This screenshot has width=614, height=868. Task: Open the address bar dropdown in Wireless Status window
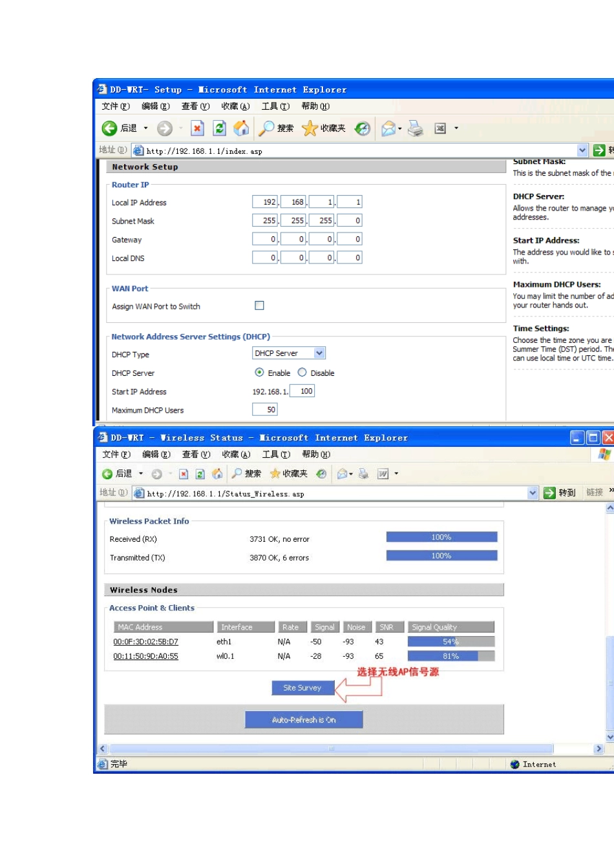pos(533,493)
